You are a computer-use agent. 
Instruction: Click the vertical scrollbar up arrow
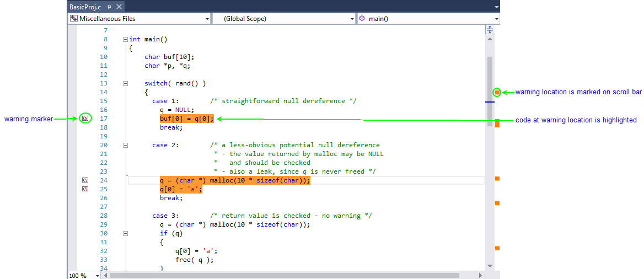(490, 39)
